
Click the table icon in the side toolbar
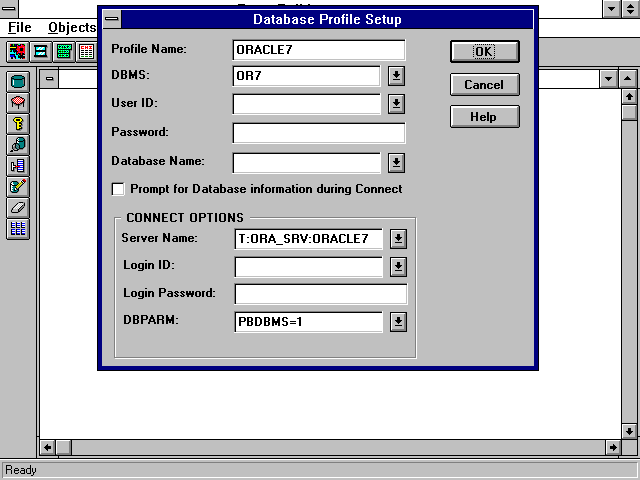(x=18, y=102)
